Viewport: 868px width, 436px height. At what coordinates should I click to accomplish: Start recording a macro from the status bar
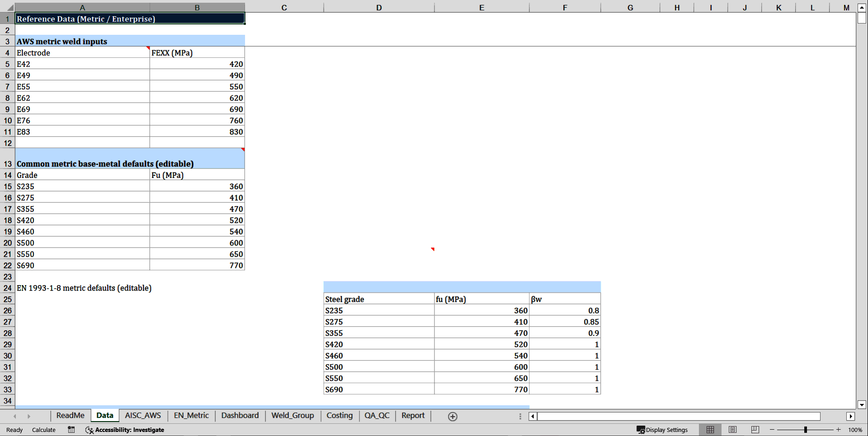71,430
